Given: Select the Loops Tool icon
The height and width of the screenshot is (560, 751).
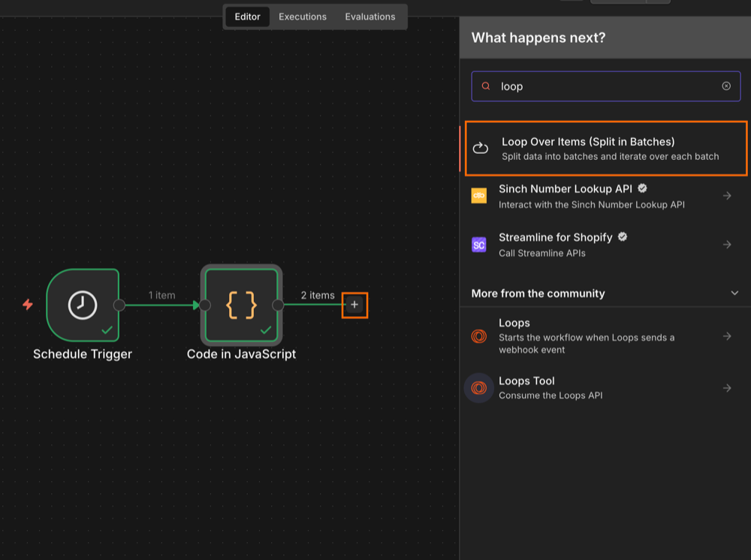Looking at the screenshot, I should [478, 388].
